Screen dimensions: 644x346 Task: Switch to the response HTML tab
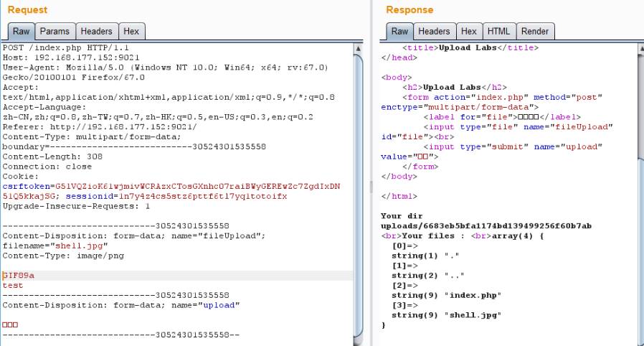tap(498, 32)
